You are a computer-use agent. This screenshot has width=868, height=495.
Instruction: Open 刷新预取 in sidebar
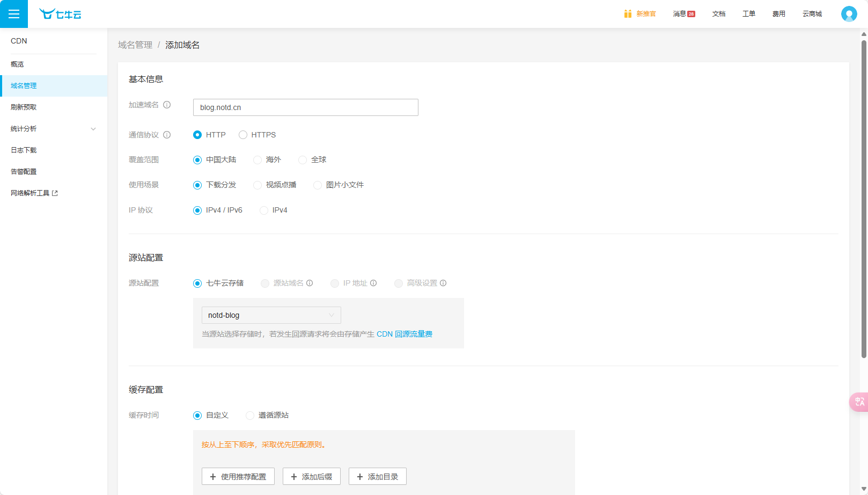pyautogui.click(x=54, y=107)
